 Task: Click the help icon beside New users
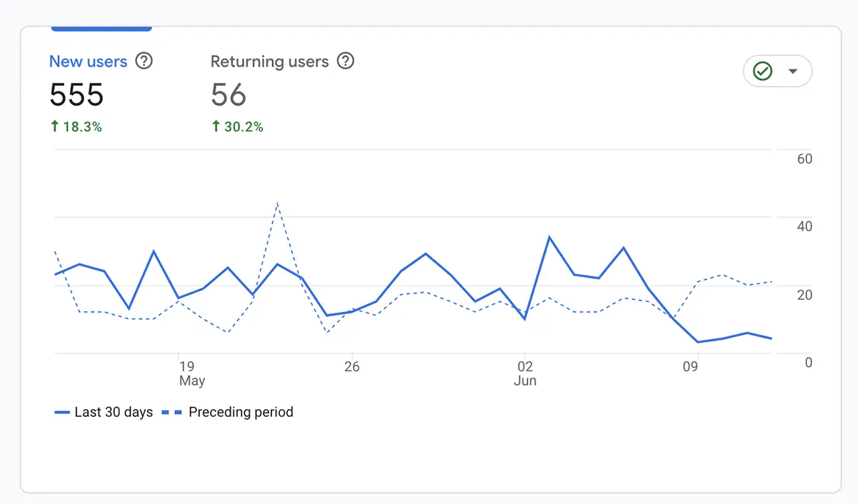145,61
